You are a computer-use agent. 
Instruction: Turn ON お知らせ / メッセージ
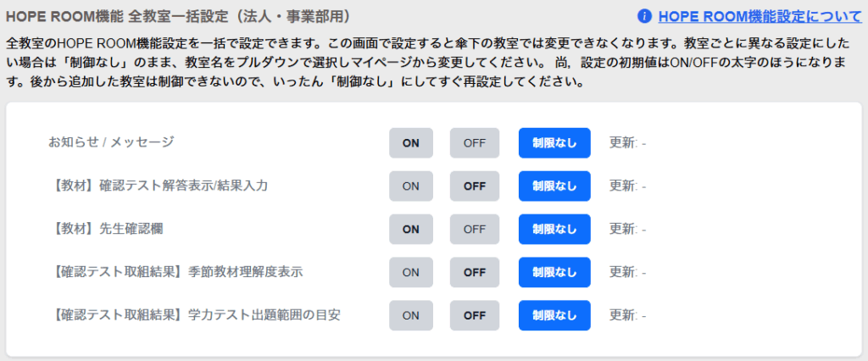click(411, 143)
